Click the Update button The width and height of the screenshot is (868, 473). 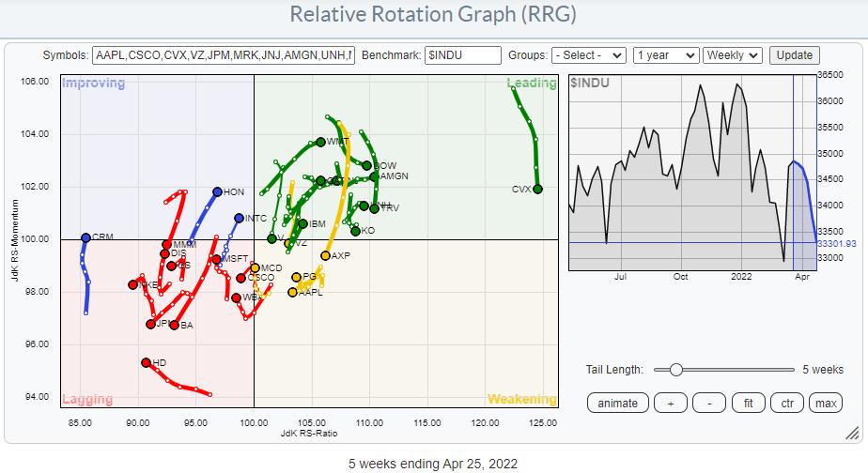tap(794, 55)
